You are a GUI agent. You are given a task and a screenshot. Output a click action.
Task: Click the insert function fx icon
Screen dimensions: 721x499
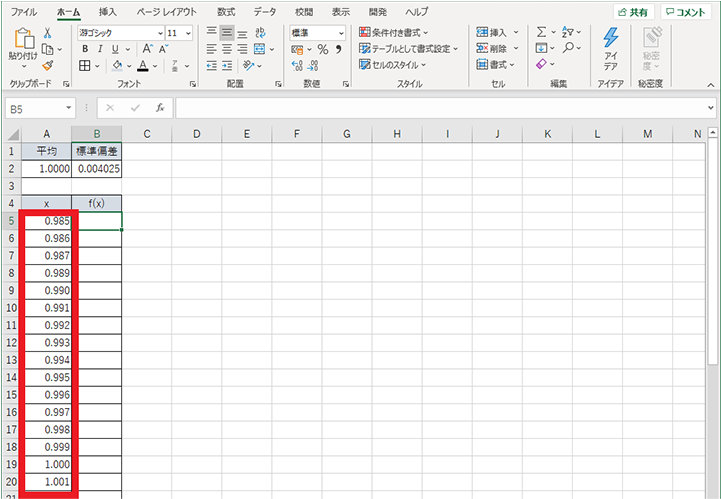(160, 108)
